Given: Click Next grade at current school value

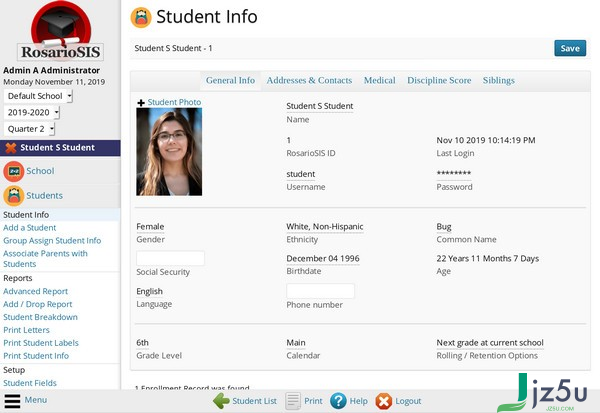Looking at the screenshot, I should point(490,343).
